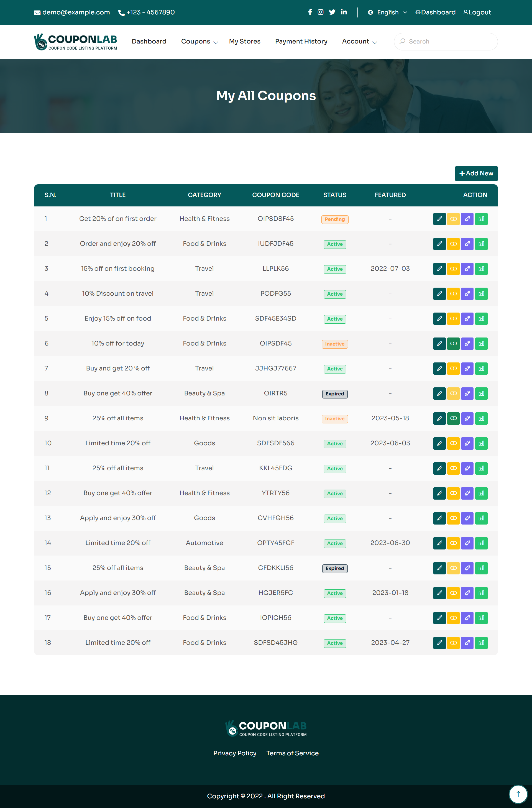Toggle status of the expired "Buy one get 40% offer"
This screenshot has height=808, width=532.
(x=453, y=393)
